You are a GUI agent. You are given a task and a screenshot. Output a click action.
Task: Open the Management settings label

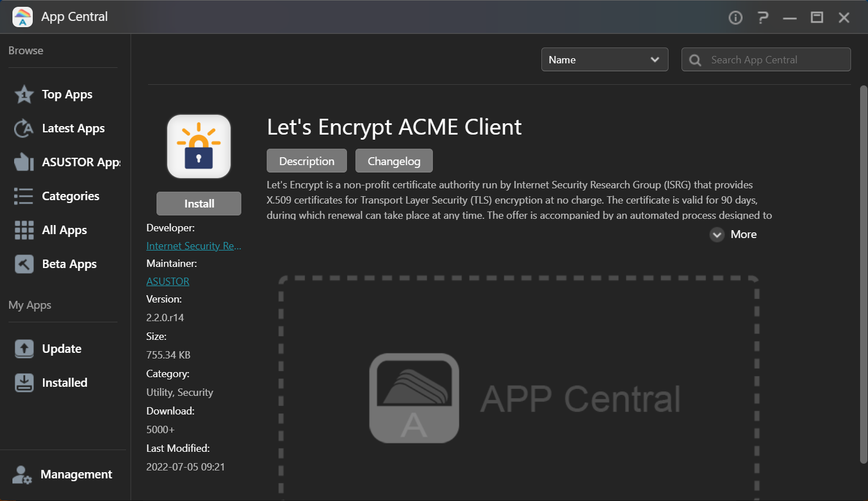[76, 474]
